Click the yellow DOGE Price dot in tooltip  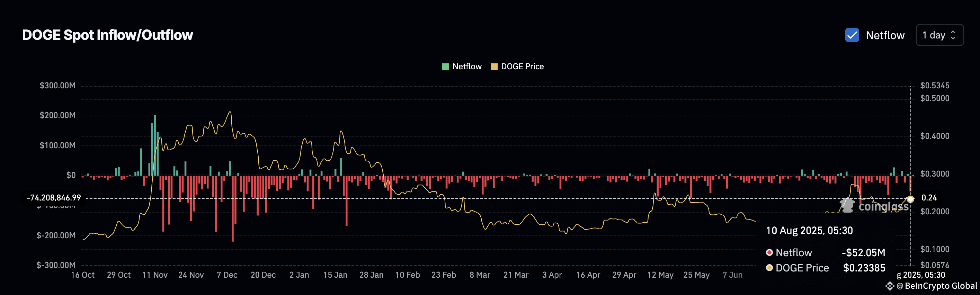pyautogui.click(x=769, y=268)
